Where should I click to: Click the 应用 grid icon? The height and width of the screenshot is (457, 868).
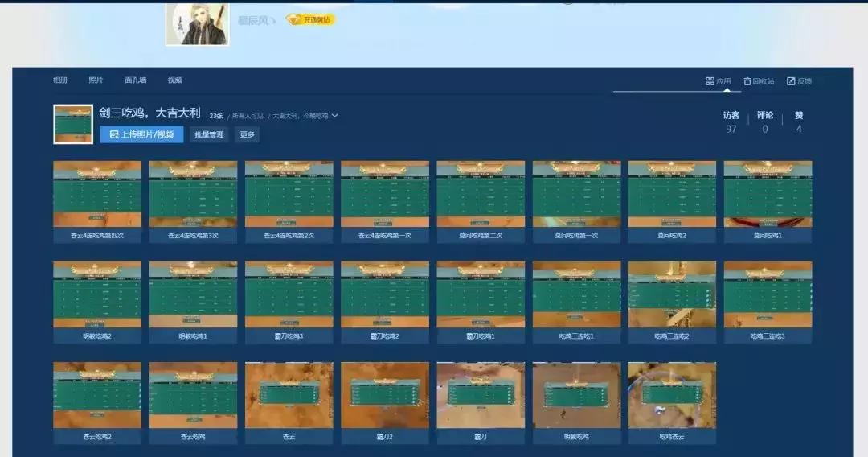(710, 81)
